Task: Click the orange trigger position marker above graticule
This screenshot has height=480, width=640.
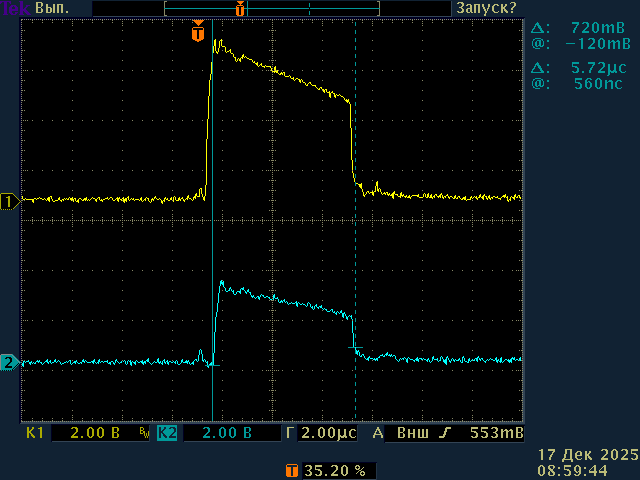Action: pos(197,33)
